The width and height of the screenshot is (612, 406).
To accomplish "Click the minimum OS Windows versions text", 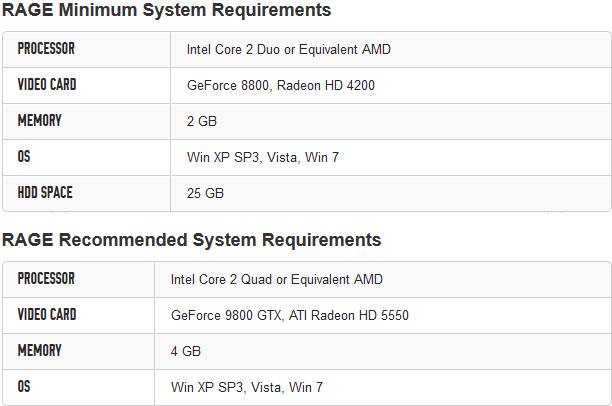I will pyautogui.click(x=263, y=157).
